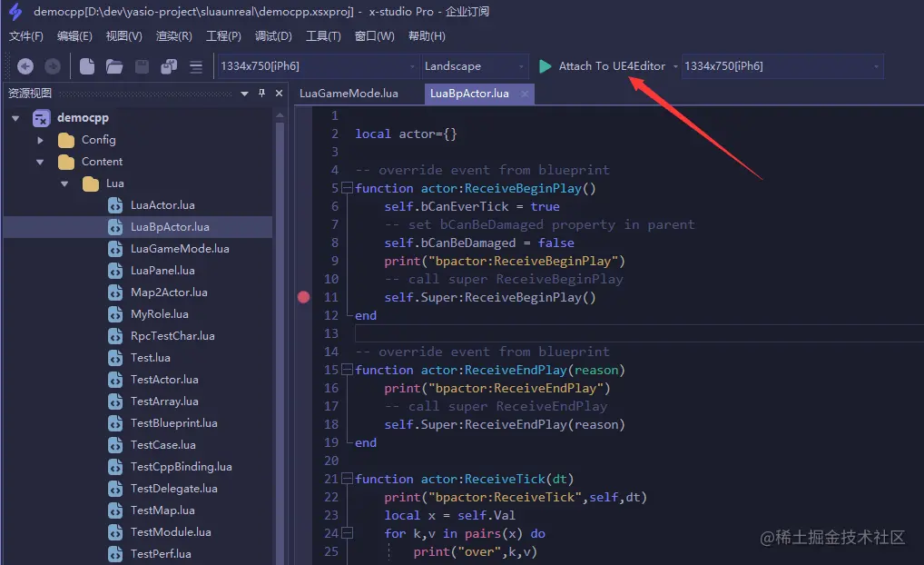Expand the Config folder
The width and height of the screenshot is (924, 565).
(40, 140)
